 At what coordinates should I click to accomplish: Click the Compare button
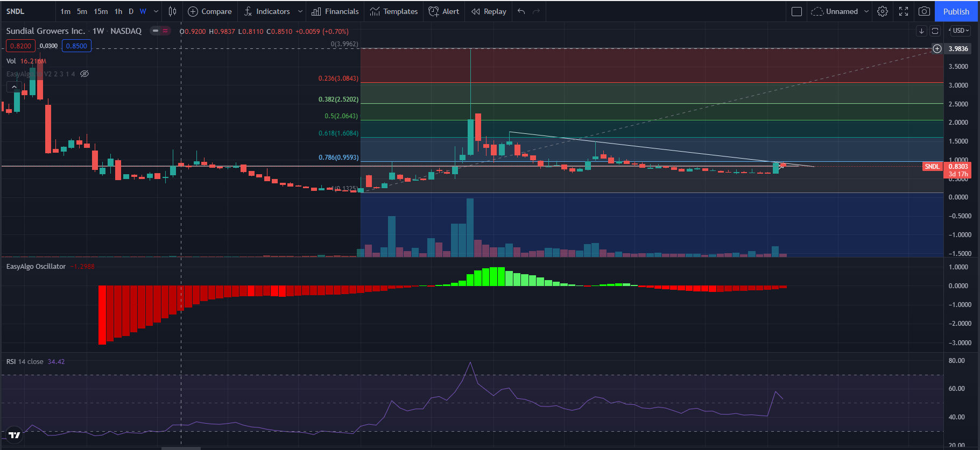coord(210,11)
